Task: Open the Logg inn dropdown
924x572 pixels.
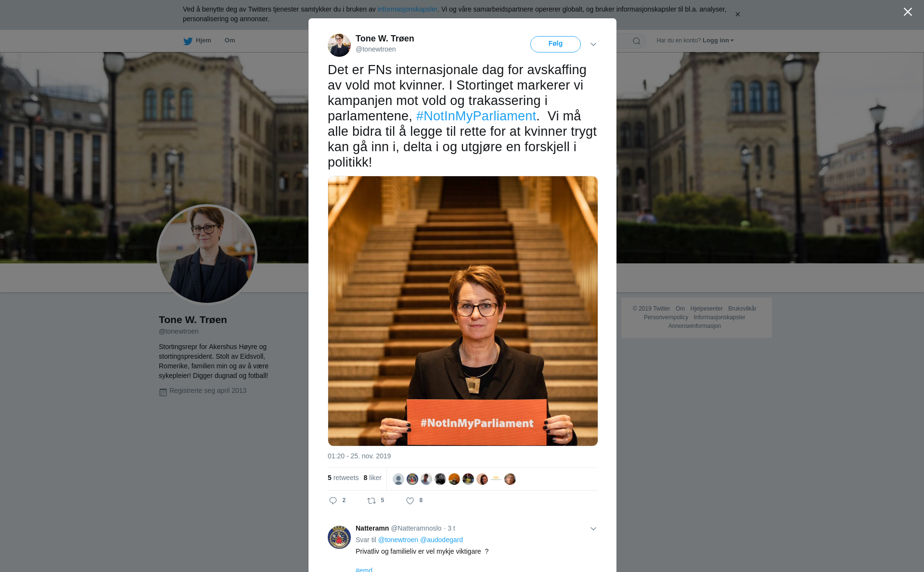Action: (718, 40)
